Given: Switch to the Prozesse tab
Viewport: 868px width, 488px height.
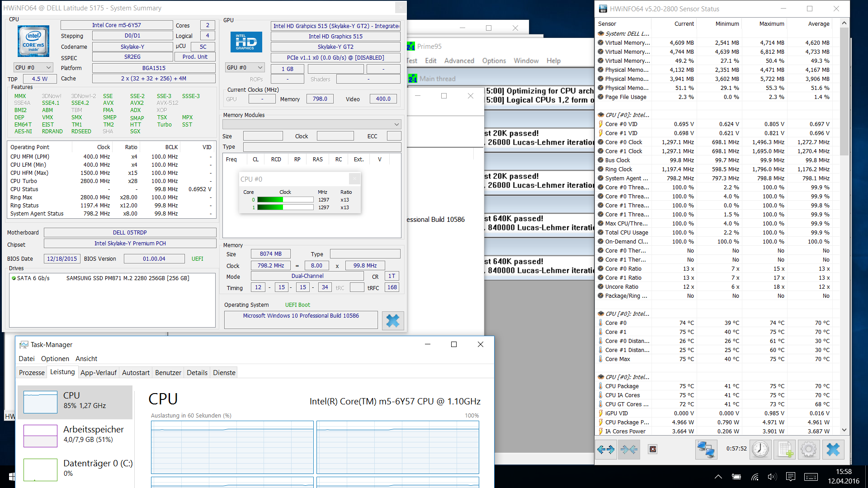Looking at the screenshot, I should pos(32,372).
